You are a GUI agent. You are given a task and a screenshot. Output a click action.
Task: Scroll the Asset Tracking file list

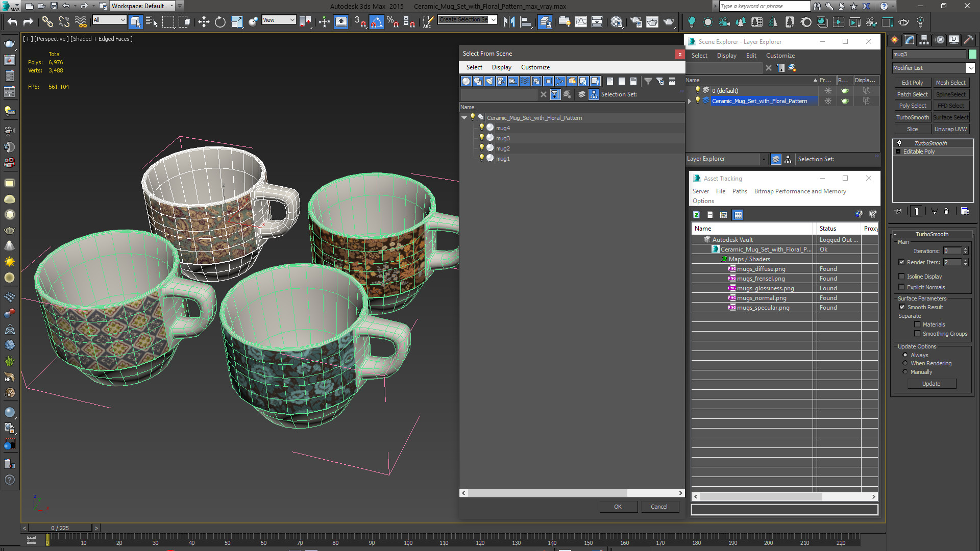pos(784,496)
